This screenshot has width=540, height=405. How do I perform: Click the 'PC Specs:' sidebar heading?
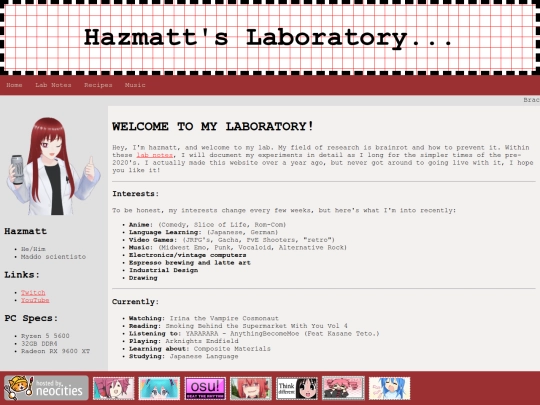coord(31,318)
